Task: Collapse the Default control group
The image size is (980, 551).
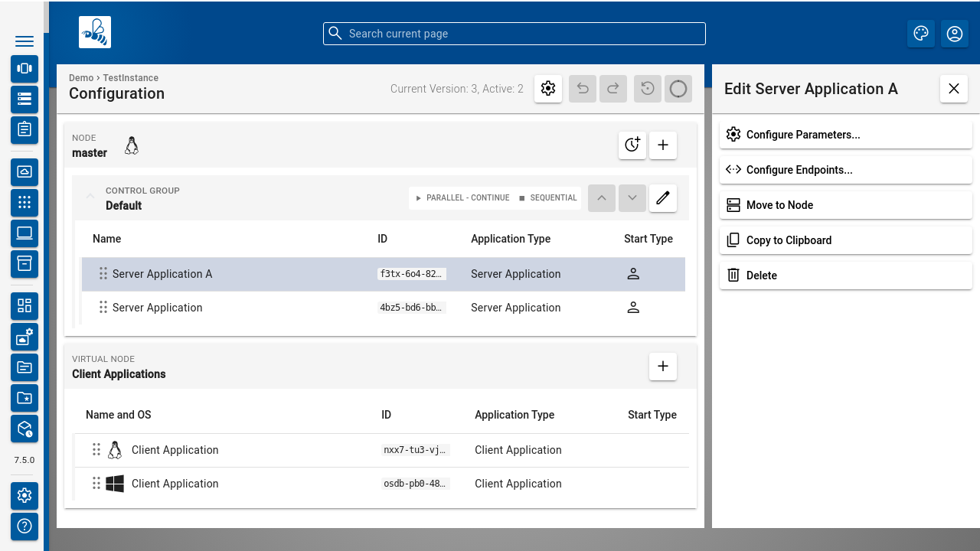Action: tap(90, 197)
